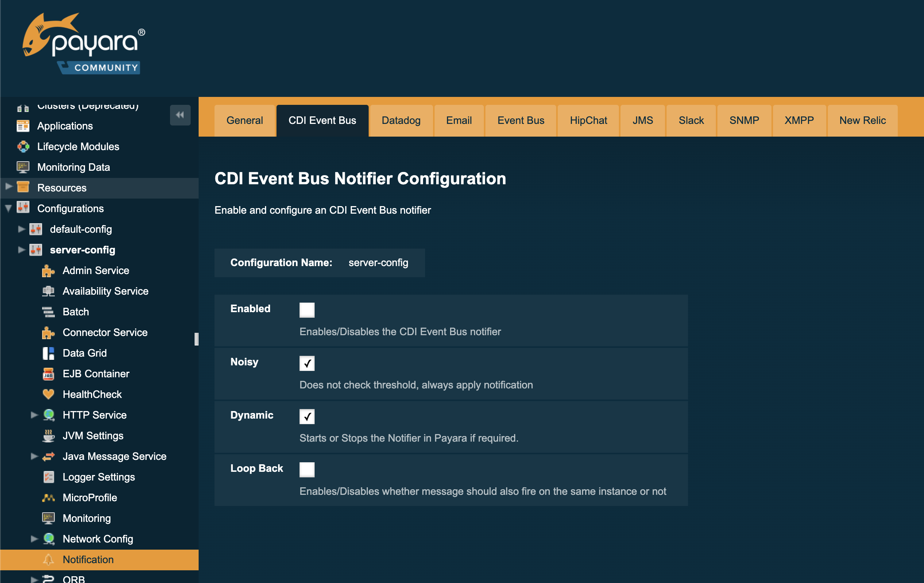Enable the Loop Back checkbox
This screenshot has height=583, width=924.
[x=307, y=469]
